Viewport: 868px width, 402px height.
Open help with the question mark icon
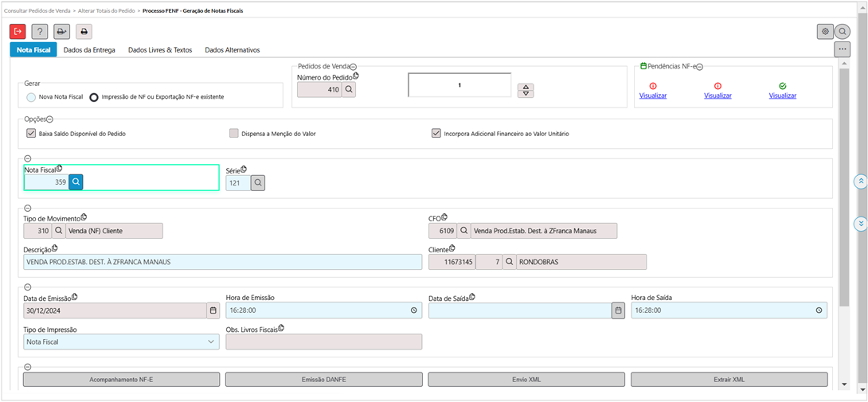coord(40,32)
